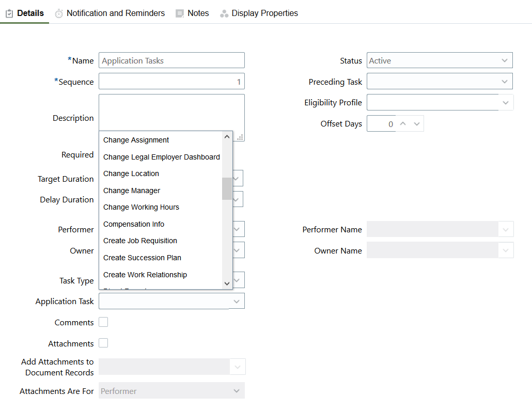Open the Preceding Task dropdown
The height and width of the screenshot is (411, 532).
[440, 82]
